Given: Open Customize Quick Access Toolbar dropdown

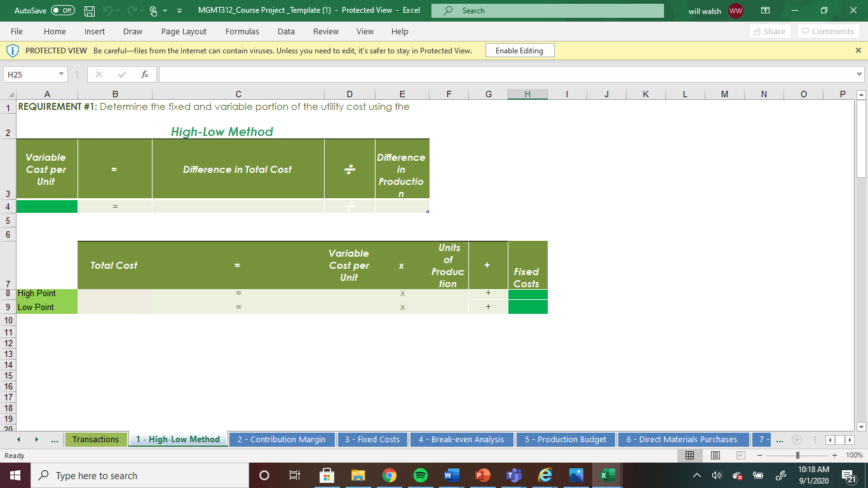Looking at the screenshot, I should pos(179,11).
